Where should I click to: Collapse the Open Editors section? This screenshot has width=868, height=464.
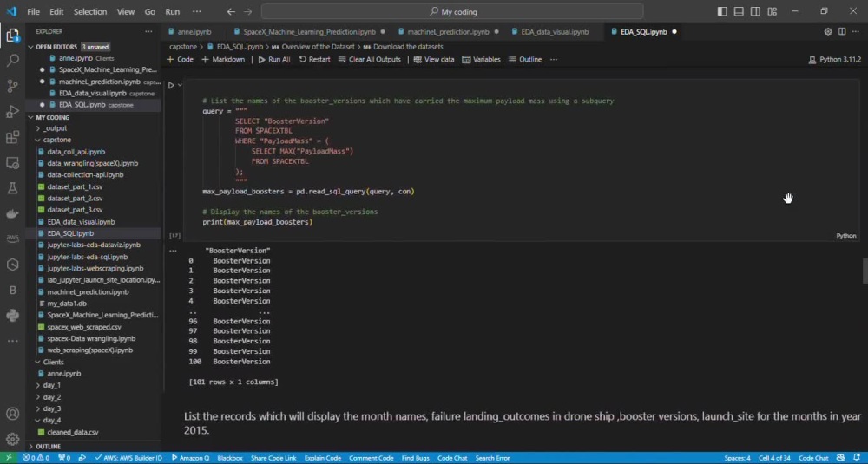pyautogui.click(x=31, y=47)
